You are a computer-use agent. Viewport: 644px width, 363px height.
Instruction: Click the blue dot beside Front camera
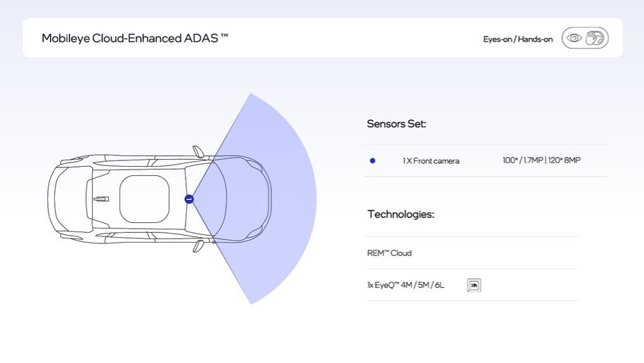373,160
